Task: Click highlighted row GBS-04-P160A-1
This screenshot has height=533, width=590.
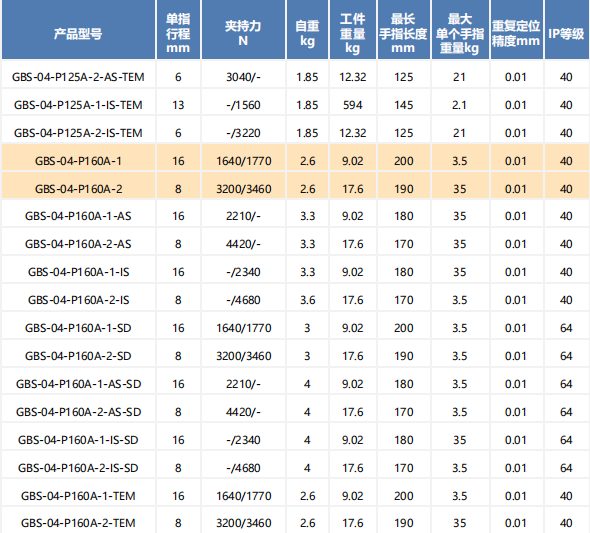Action: 295,161
